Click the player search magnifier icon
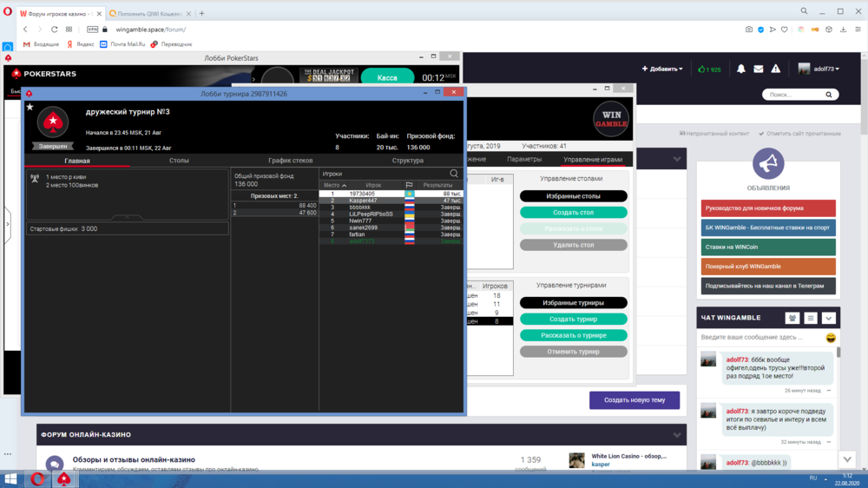This screenshot has width=868, height=488. (x=453, y=174)
